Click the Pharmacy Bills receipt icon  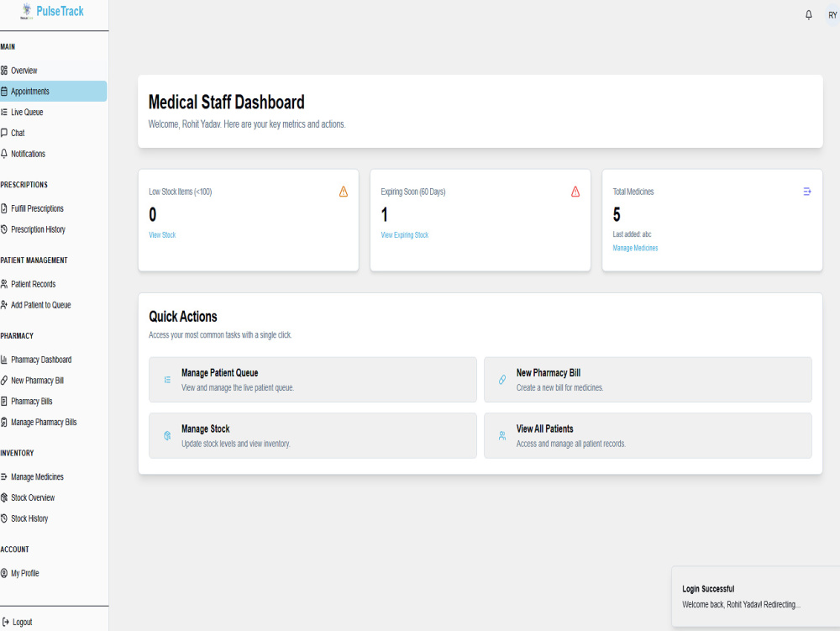(x=4, y=402)
